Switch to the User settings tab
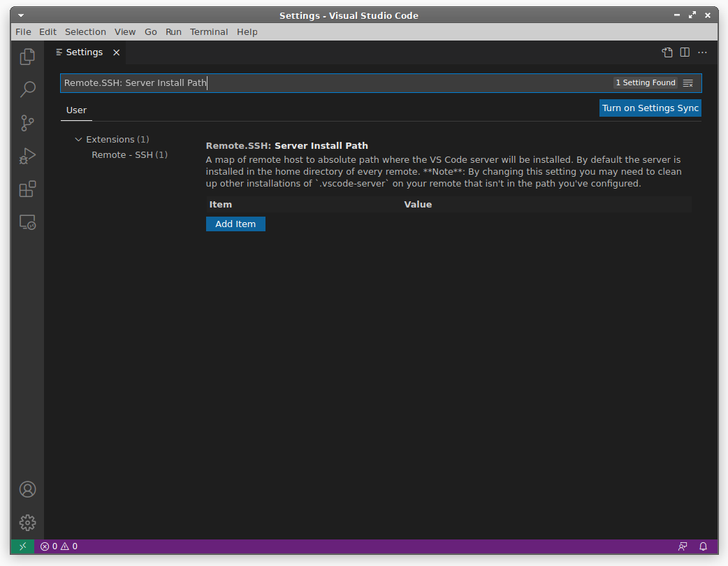The height and width of the screenshot is (566, 728). pyautogui.click(x=76, y=110)
